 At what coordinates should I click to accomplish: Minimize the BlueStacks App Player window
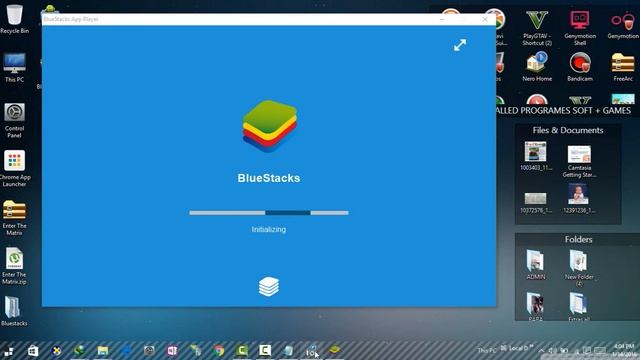coord(442,19)
